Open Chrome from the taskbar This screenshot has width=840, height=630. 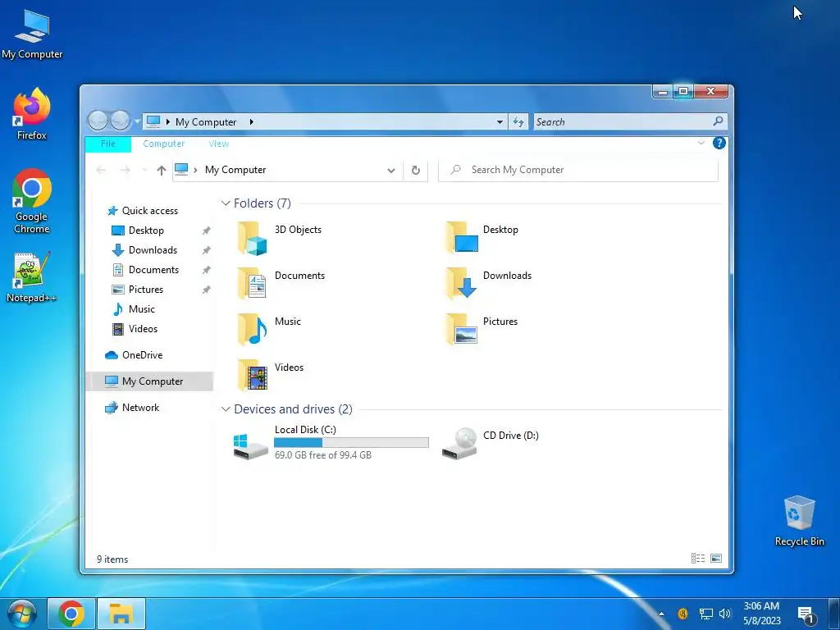tap(71, 614)
